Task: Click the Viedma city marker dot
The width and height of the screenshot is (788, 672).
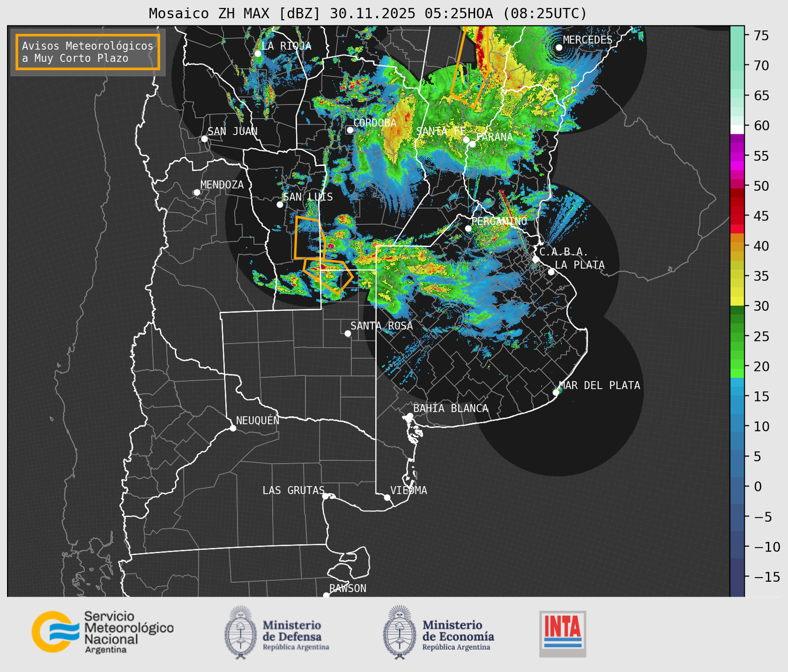Action: coord(387,497)
